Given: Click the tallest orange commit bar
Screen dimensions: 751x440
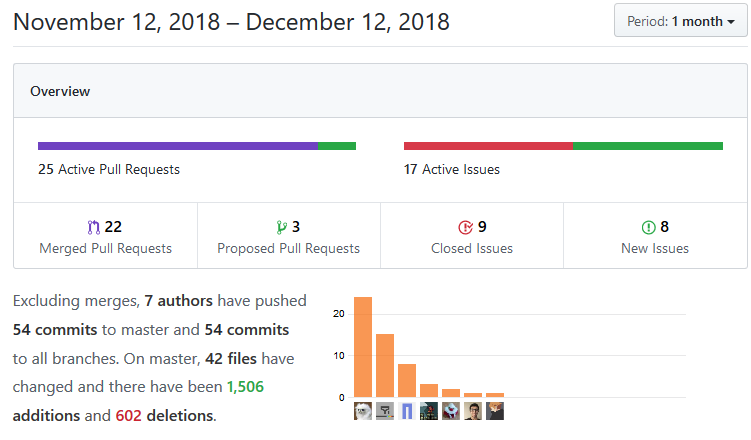Looking at the screenshot, I should 363,348.
